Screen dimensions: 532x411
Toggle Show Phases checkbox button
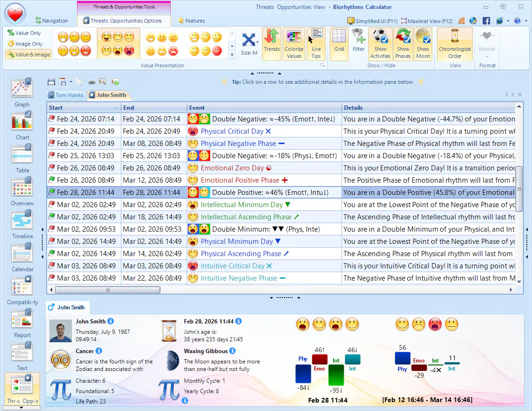(403, 44)
